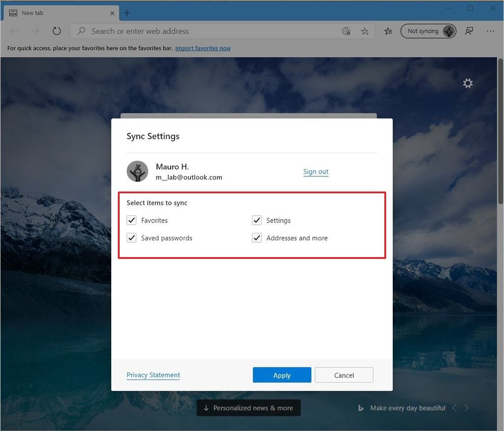Refresh the current page
This screenshot has width=504, height=431.
coord(57,31)
